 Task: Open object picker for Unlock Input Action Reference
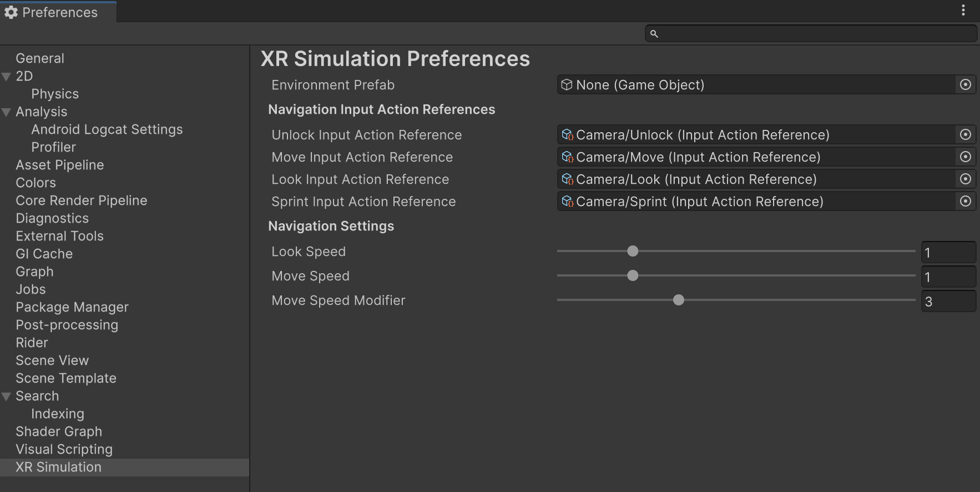click(965, 134)
